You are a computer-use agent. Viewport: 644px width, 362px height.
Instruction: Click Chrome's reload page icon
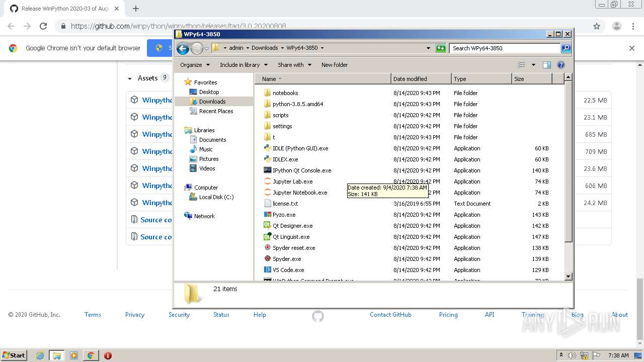[43, 26]
